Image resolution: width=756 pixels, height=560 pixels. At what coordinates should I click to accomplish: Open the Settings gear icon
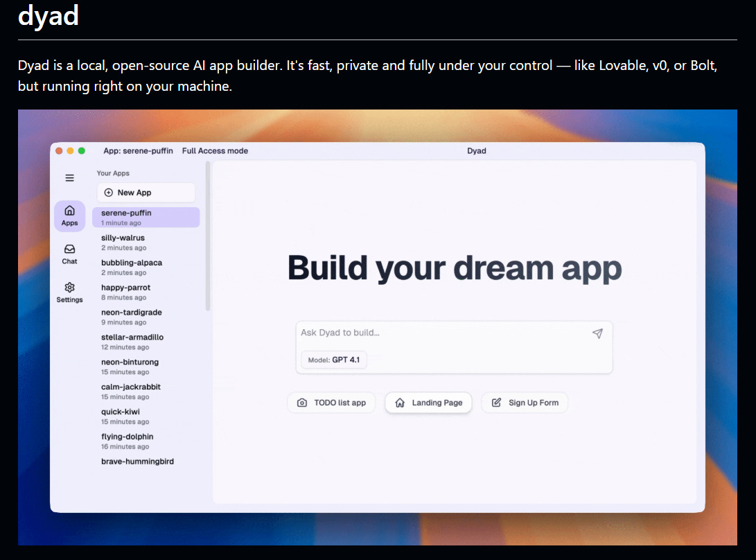(69, 288)
